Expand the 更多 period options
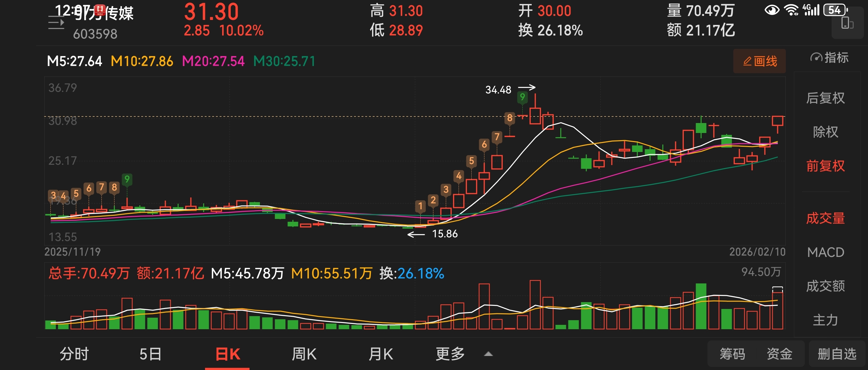The image size is (868, 370). click(450, 354)
